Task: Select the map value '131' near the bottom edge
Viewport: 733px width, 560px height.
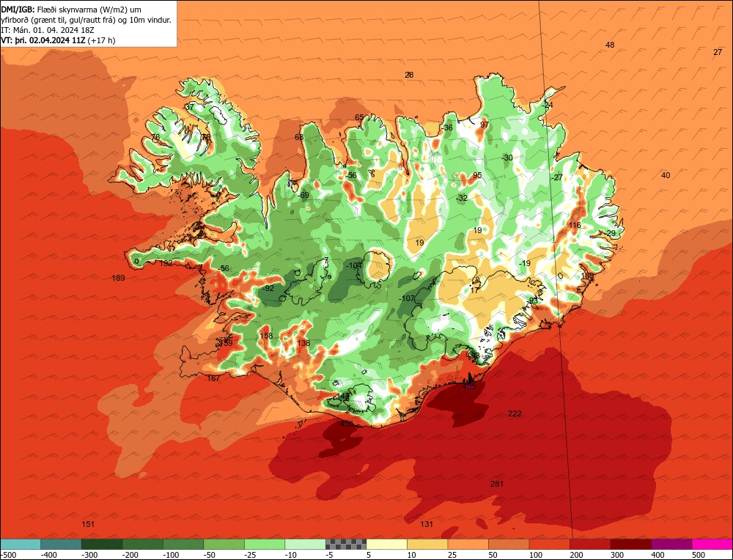Action: (x=427, y=524)
